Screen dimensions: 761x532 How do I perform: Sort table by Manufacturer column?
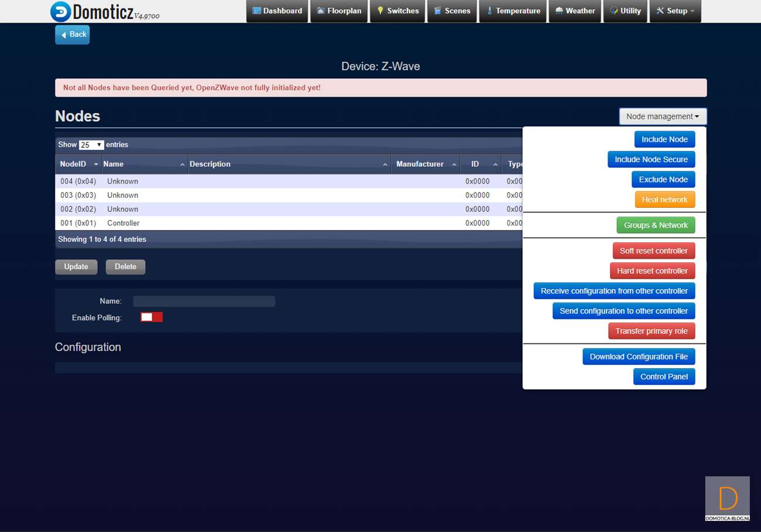coord(426,164)
